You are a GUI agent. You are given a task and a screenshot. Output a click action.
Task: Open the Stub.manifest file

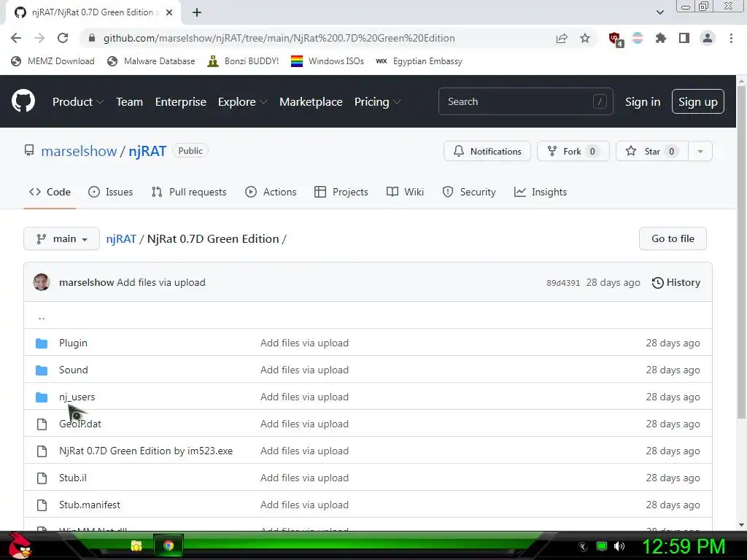pos(90,505)
